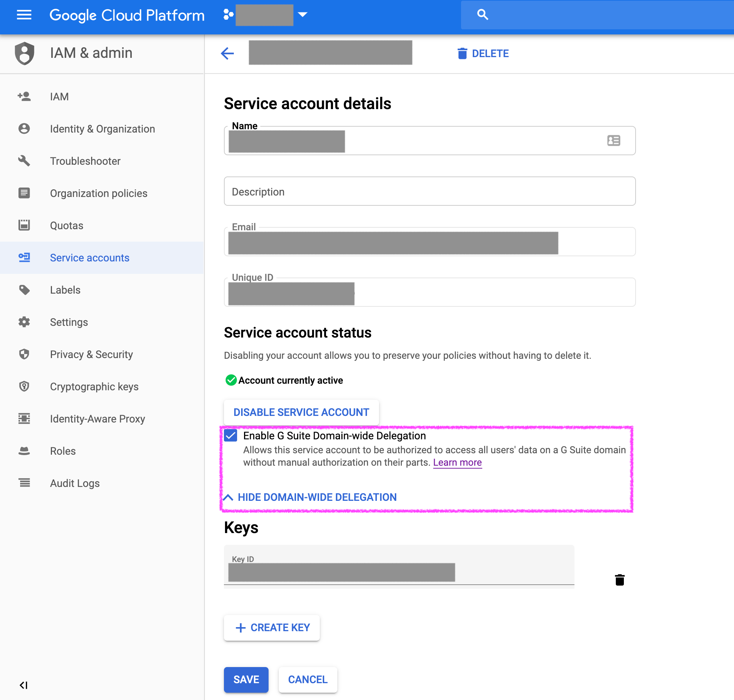Click the Create Key button
This screenshot has width=734, height=700.
[272, 628]
